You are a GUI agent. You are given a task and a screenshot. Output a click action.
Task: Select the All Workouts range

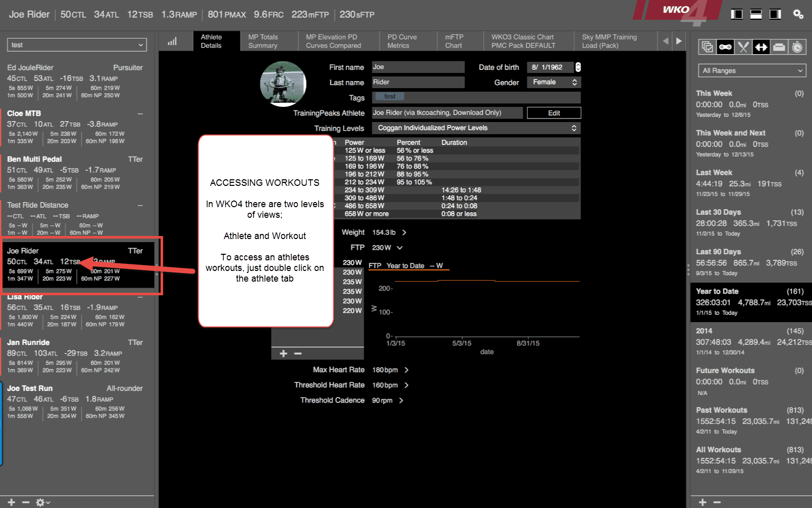tap(750, 460)
